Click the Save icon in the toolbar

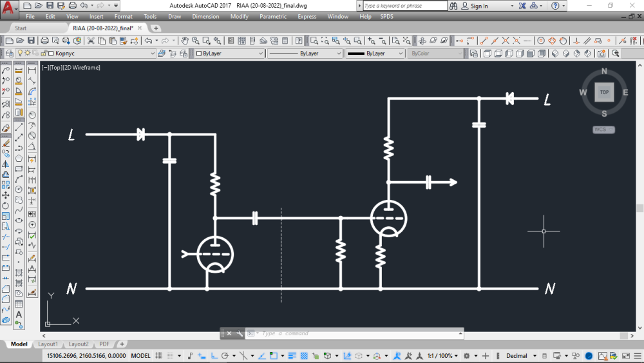pyautogui.click(x=32, y=41)
